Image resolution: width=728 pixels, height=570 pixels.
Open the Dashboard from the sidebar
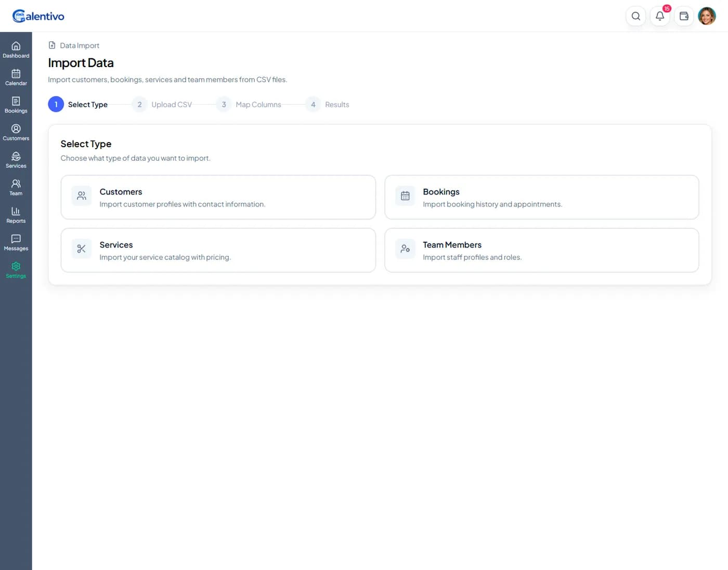click(x=16, y=50)
